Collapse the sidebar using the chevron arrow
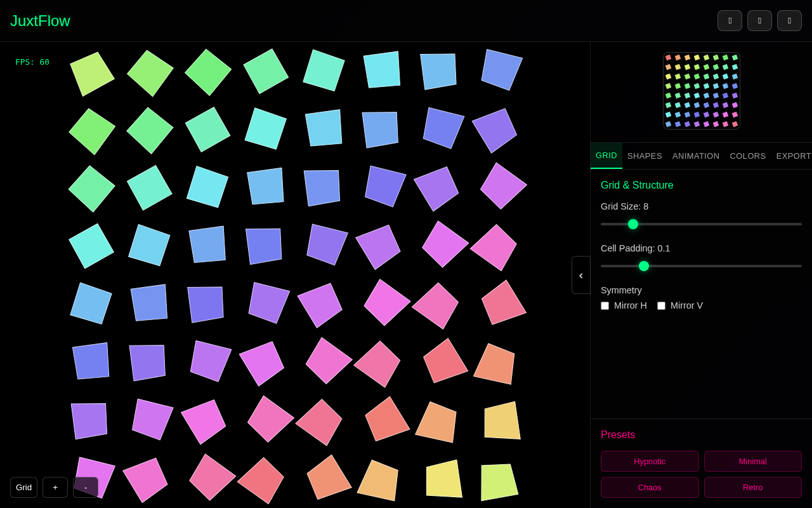 (x=581, y=275)
